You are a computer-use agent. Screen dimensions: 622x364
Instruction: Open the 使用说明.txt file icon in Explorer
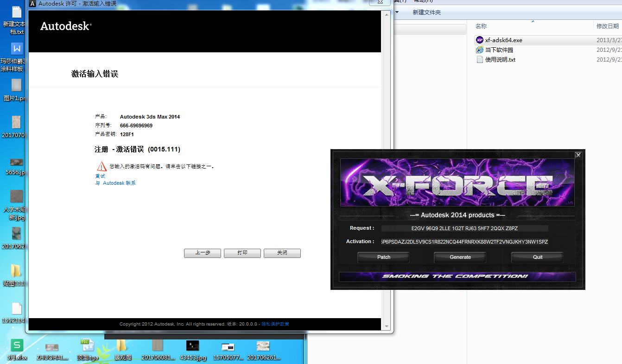coord(480,60)
